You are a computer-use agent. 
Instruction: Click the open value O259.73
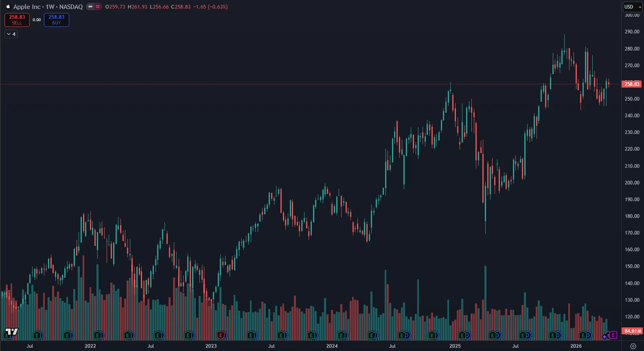tap(115, 7)
